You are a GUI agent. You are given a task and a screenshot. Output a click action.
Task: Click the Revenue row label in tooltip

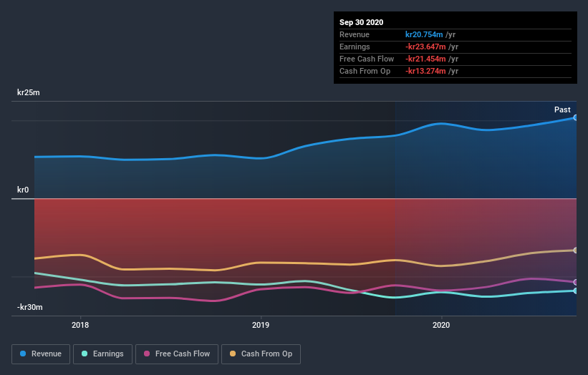pyautogui.click(x=355, y=34)
